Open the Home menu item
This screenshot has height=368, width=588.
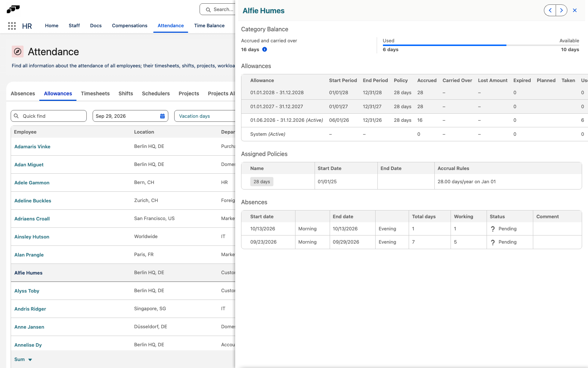click(52, 26)
